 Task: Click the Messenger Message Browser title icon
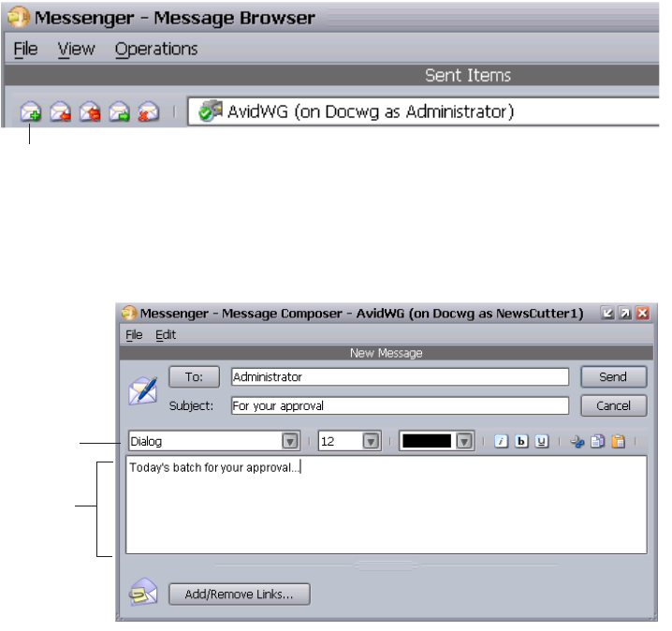click(x=19, y=17)
